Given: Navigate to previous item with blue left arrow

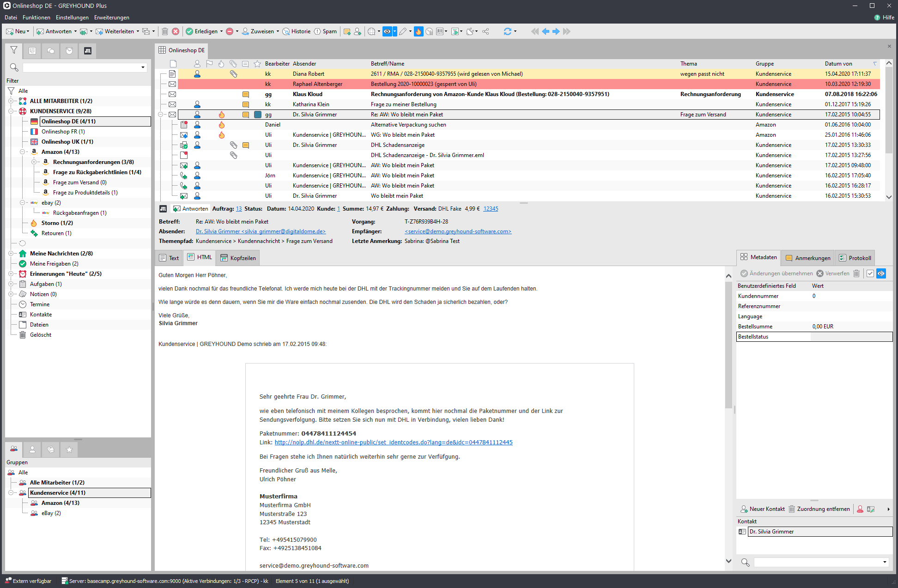Looking at the screenshot, I should coord(546,31).
